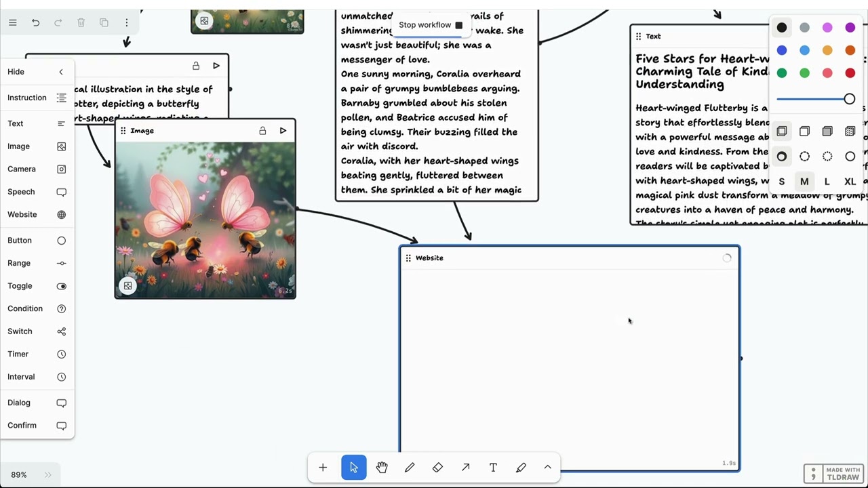Click the plus button in bottom toolbar
The width and height of the screenshot is (868, 488).
pos(323,468)
